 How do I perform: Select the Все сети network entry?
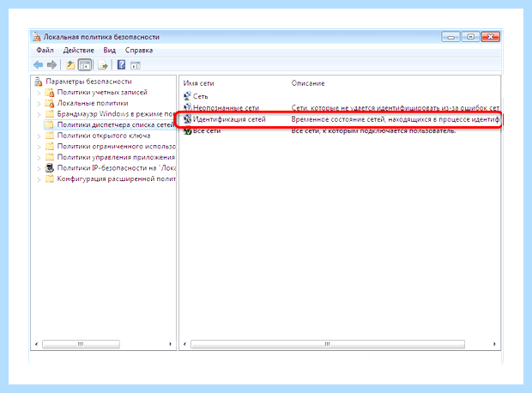pos(207,130)
